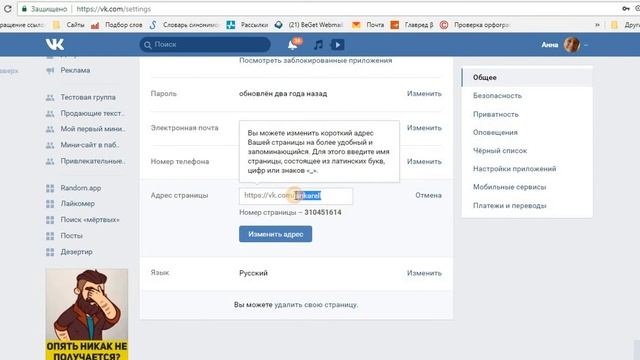Screen dimensions: 640x360
Task: Click the VK logo in header
Action: pos(55,44)
